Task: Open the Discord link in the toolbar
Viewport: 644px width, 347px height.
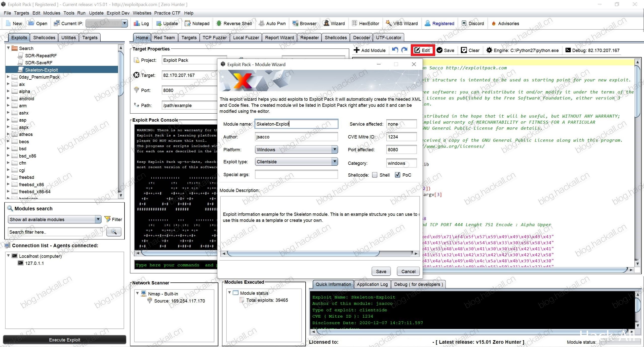Action: point(473,23)
